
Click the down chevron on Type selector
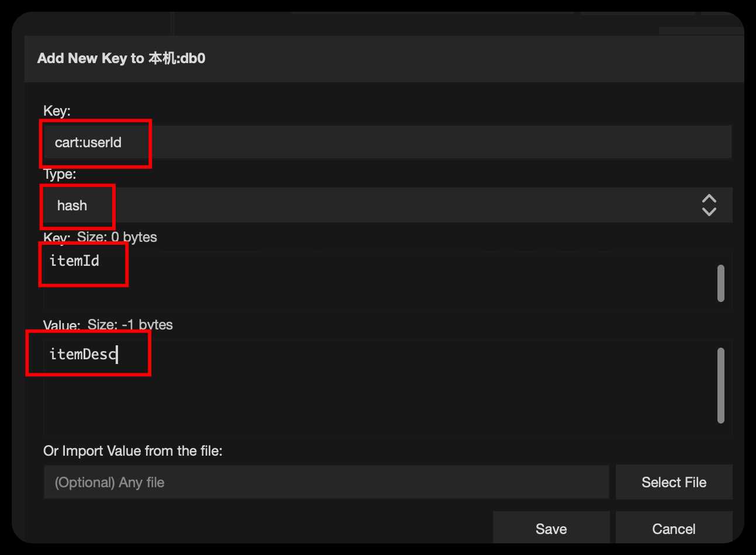coord(709,211)
